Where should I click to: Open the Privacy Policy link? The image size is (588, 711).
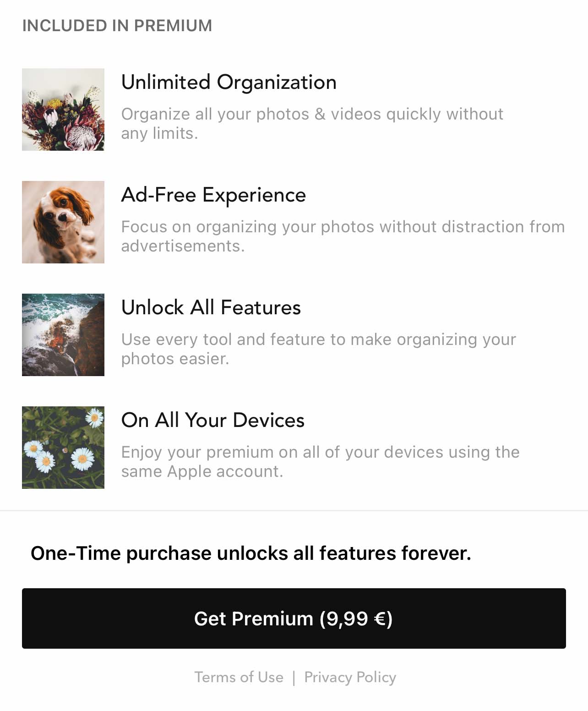click(x=350, y=677)
